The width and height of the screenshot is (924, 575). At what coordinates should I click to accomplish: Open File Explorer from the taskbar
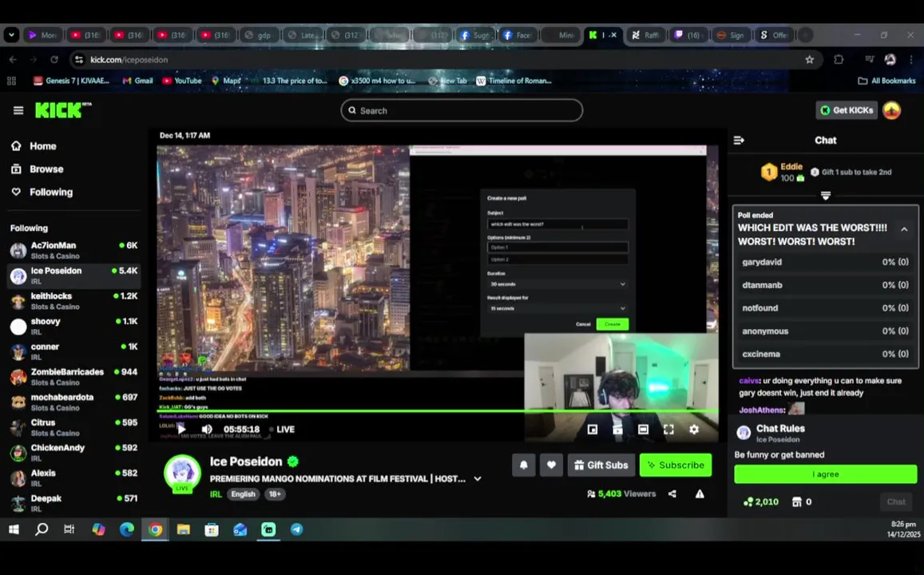183,529
